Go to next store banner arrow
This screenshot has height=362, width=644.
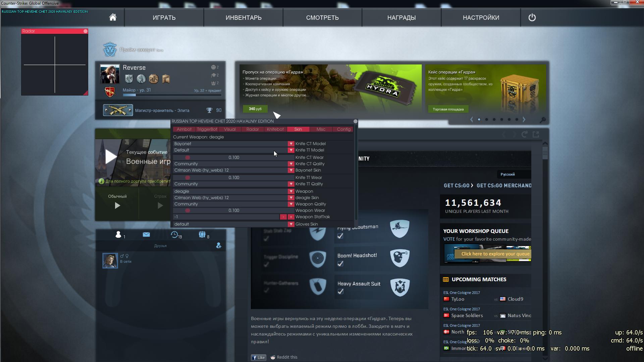click(524, 119)
